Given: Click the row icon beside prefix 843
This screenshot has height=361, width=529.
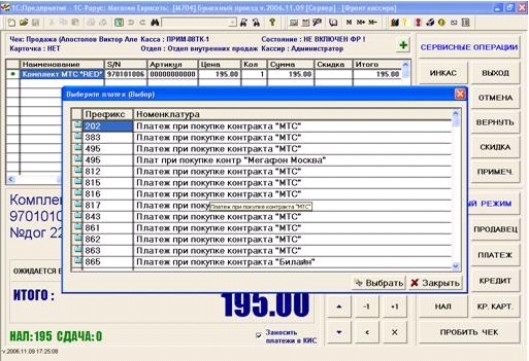Looking at the screenshot, I should (78, 216).
